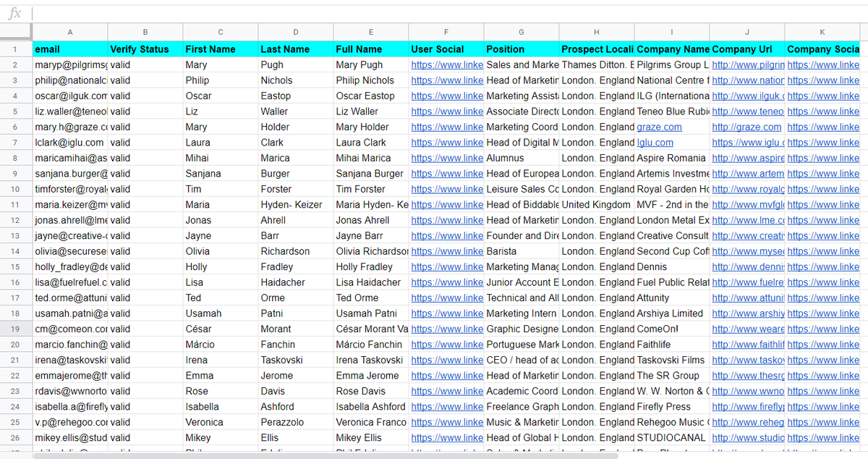This screenshot has width=868, height=459.
Task: Select column A header
Action: click(x=70, y=32)
